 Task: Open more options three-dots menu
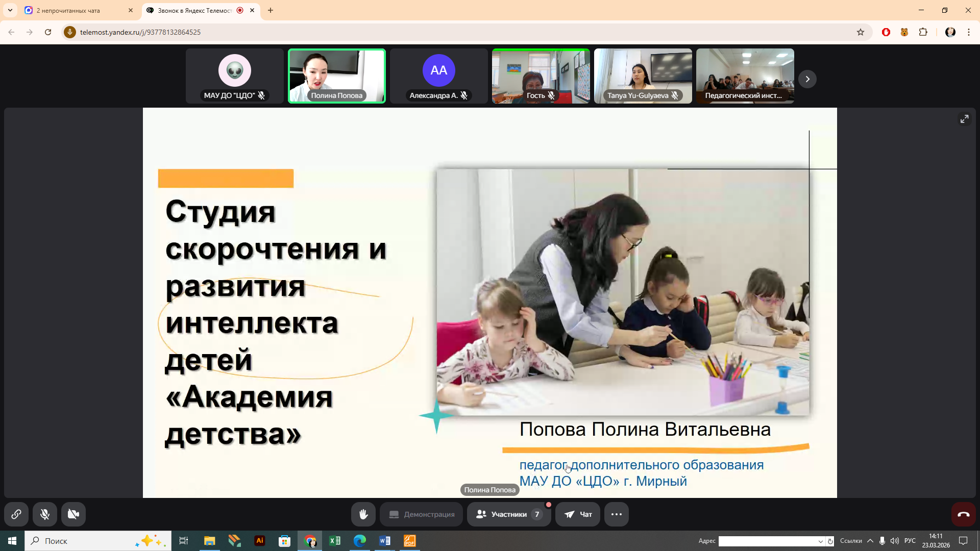pos(616,514)
